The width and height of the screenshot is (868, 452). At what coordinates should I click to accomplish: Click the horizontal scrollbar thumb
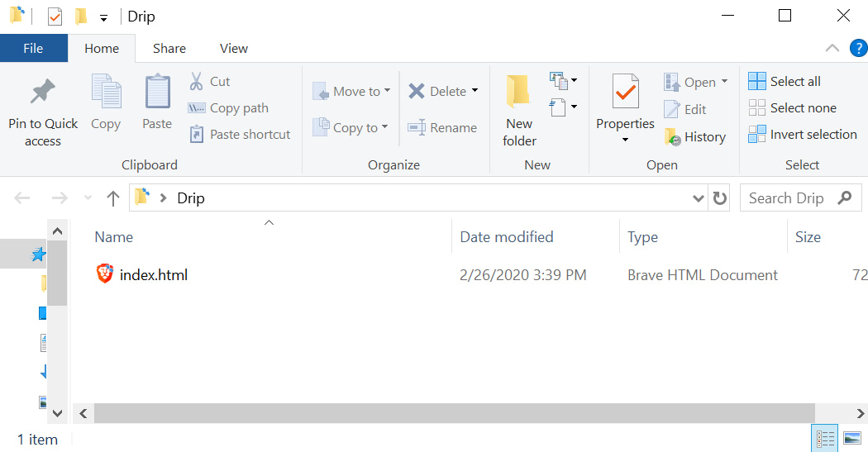[x=454, y=413]
